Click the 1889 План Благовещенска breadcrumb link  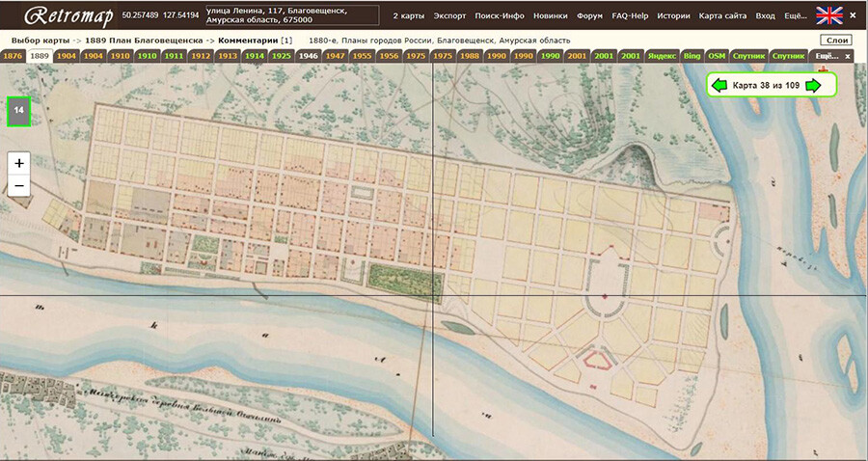click(x=145, y=41)
